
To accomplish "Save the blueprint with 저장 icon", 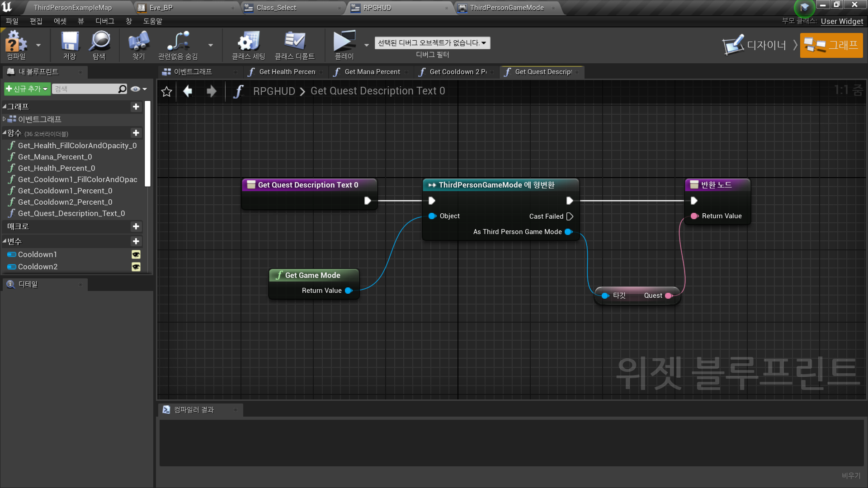I will [69, 44].
